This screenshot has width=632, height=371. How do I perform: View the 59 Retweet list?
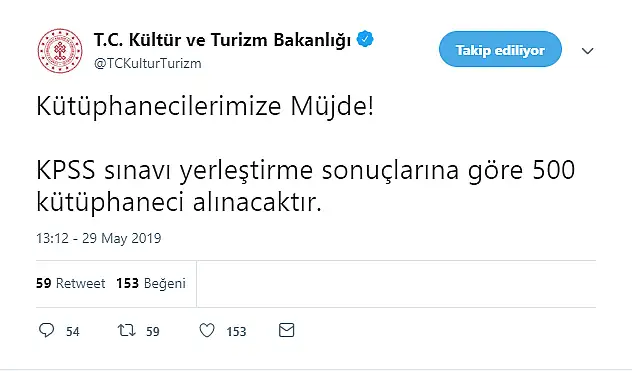click(x=71, y=283)
